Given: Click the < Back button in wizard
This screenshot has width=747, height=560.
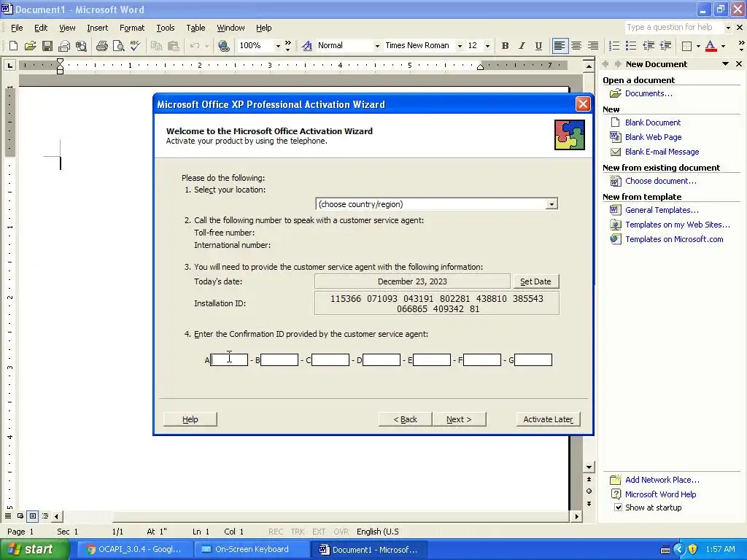Looking at the screenshot, I should (x=405, y=419).
